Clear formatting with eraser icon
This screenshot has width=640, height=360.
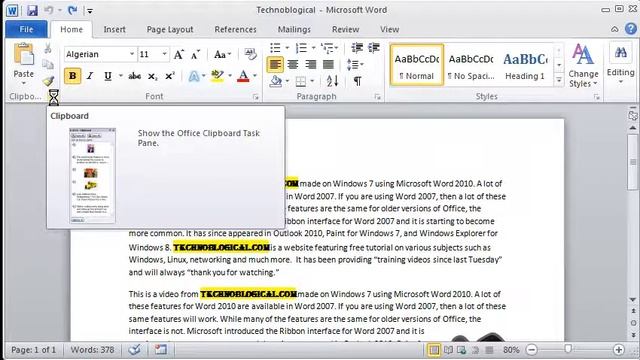click(250, 54)
